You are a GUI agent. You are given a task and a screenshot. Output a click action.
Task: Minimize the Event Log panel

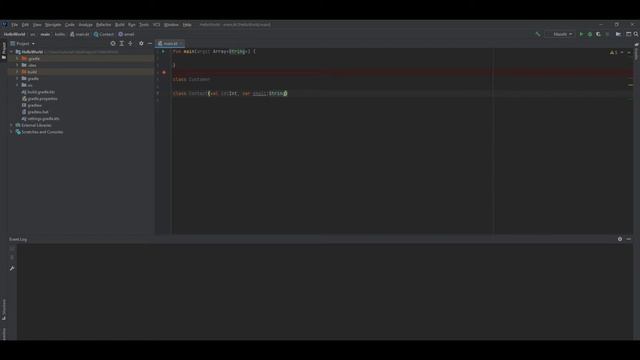coord(629,239)
